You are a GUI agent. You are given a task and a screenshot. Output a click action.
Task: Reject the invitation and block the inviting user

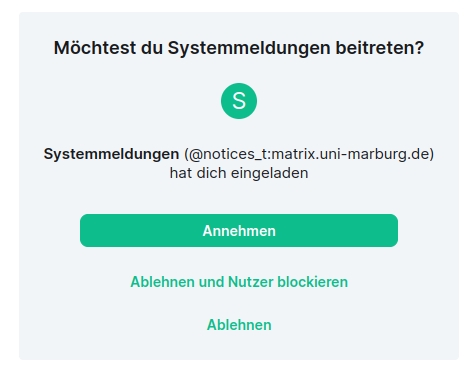[x=239, y=282]
